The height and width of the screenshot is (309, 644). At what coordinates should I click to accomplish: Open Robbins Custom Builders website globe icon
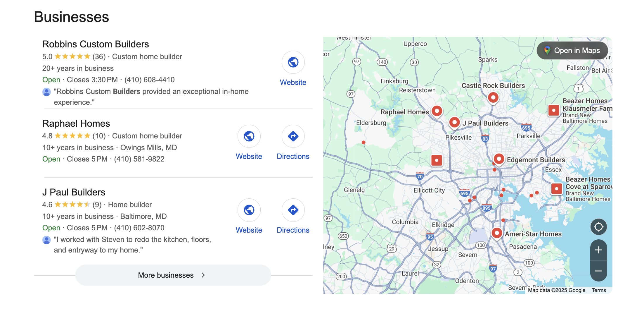(x=293, y=62)
